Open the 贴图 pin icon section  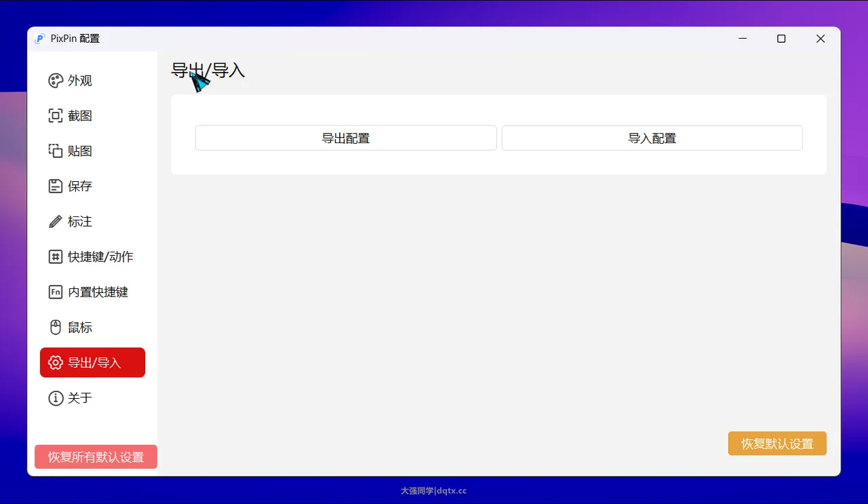click(56, 151)
